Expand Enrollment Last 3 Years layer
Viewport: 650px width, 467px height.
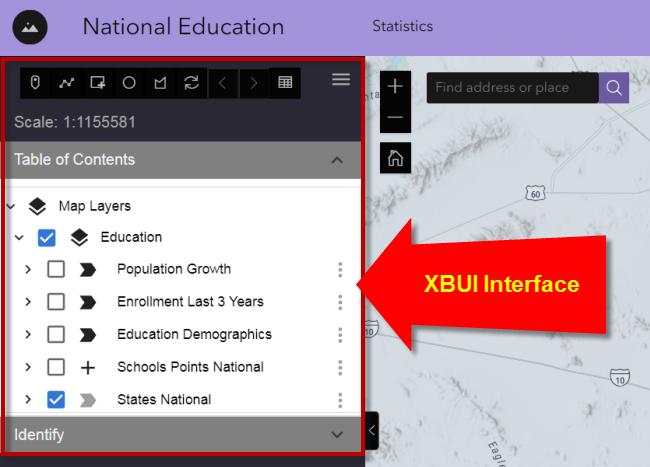[28, 302]
